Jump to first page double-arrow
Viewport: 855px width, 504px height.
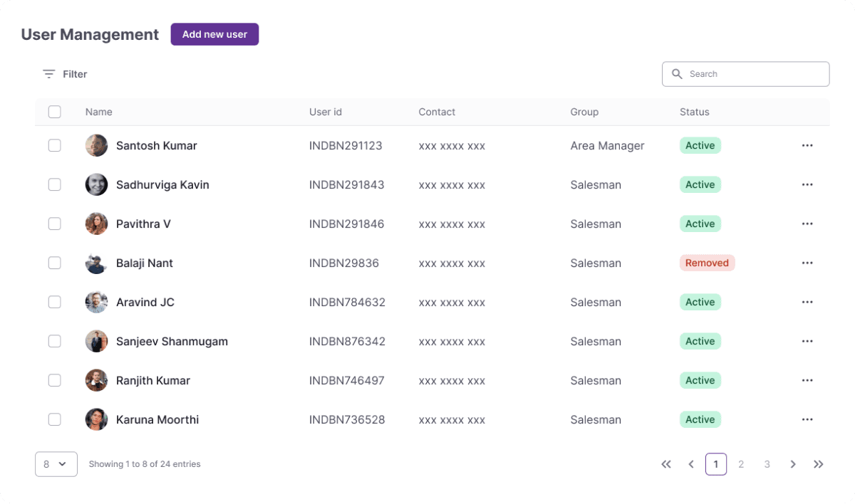coord(666,464)
